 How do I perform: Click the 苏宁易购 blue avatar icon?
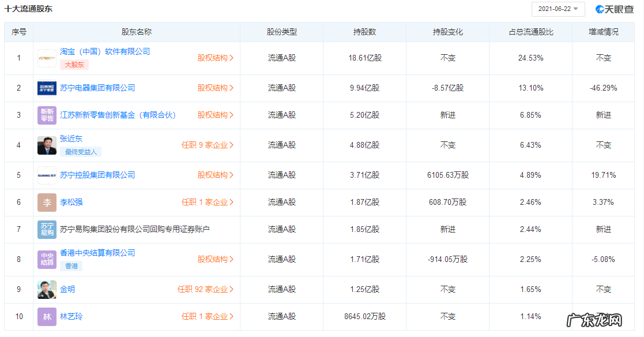click(47, 230)
